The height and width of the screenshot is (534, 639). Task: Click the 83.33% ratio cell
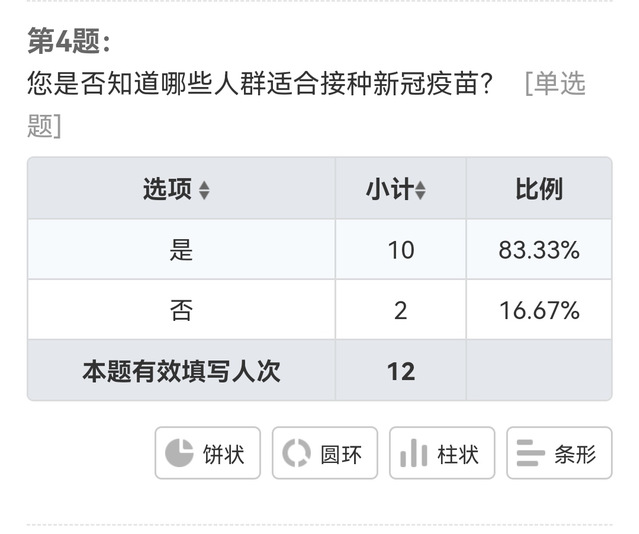[x=539, y=249]
